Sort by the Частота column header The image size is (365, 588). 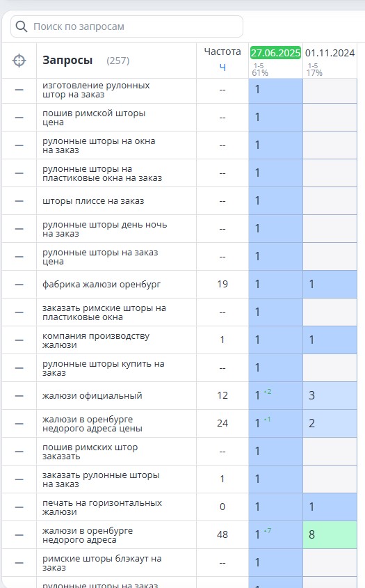click(222, 51)
